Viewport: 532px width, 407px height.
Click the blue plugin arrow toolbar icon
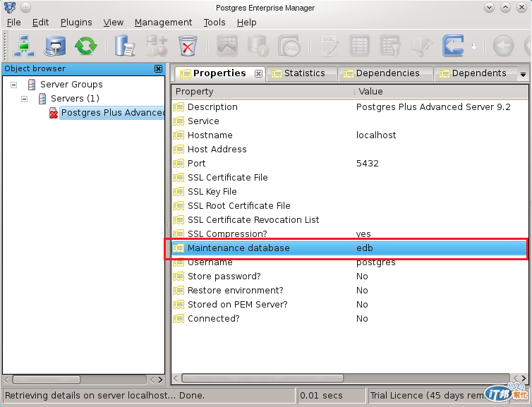453,46
